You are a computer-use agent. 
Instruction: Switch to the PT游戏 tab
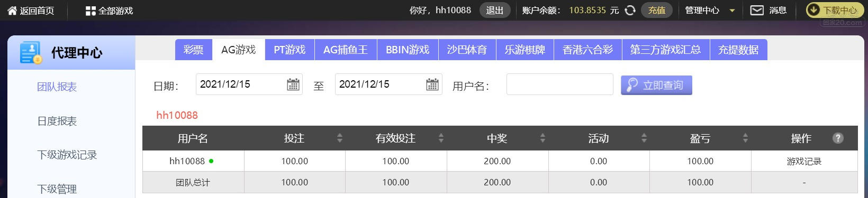click(x=290, y=50)
